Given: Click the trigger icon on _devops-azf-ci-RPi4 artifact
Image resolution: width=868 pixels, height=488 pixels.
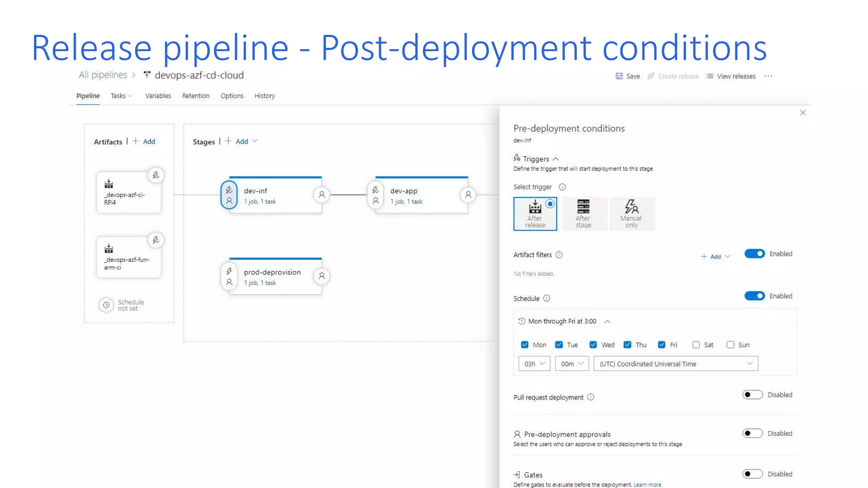Looking at the screenshot, I should (x=156, y=175).
